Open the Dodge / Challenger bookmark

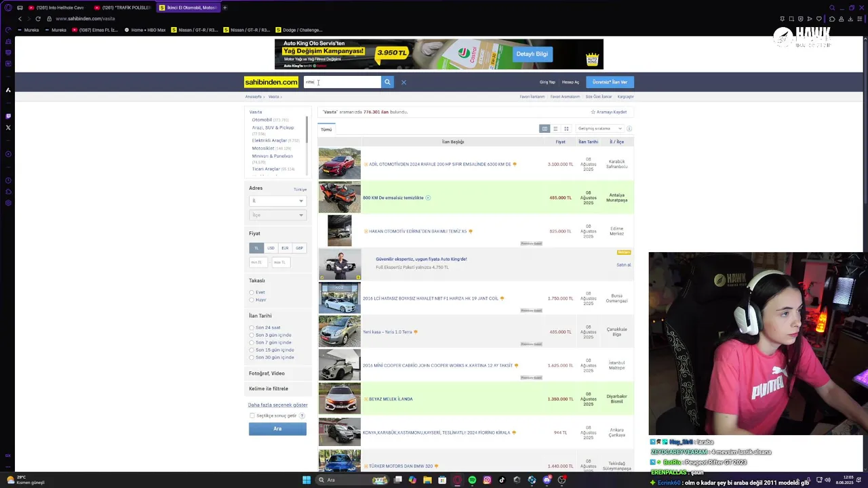coord(298,30)
